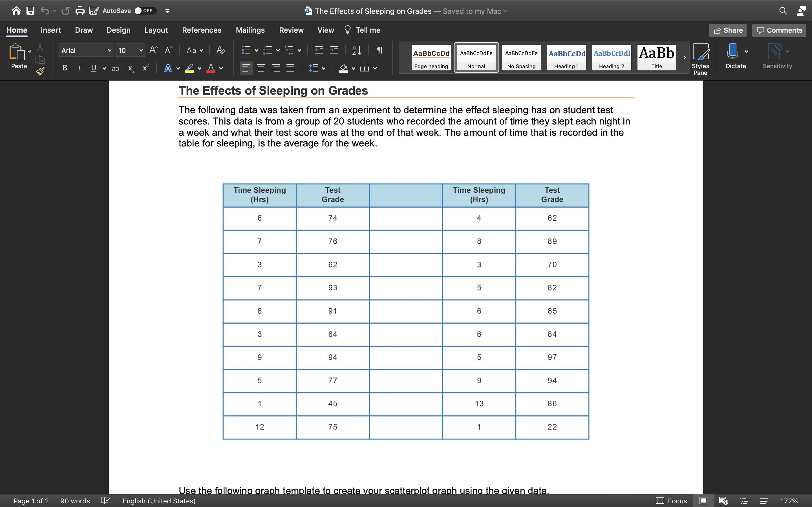Toggle the AutoSave switch

[x=145, y=11]
